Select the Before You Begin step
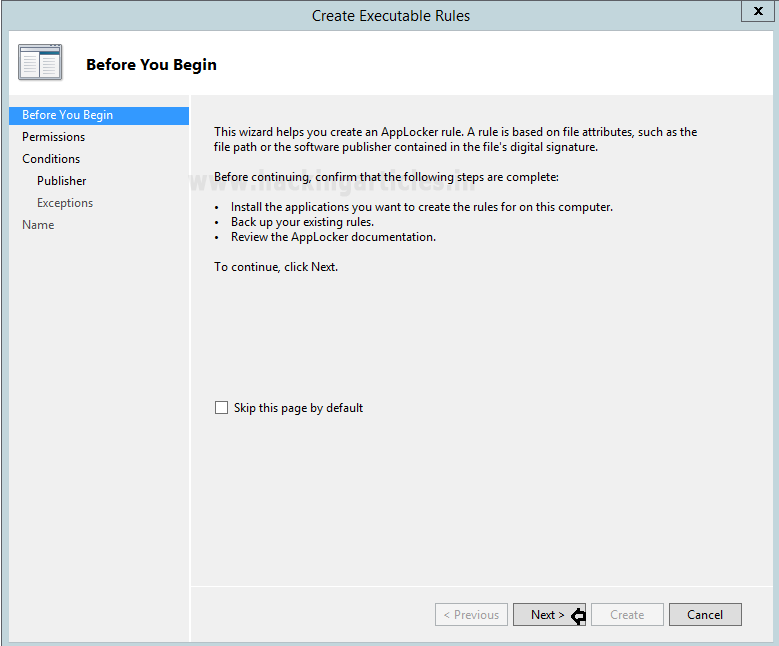Screen dimensions: 779x646 (99, 115)
